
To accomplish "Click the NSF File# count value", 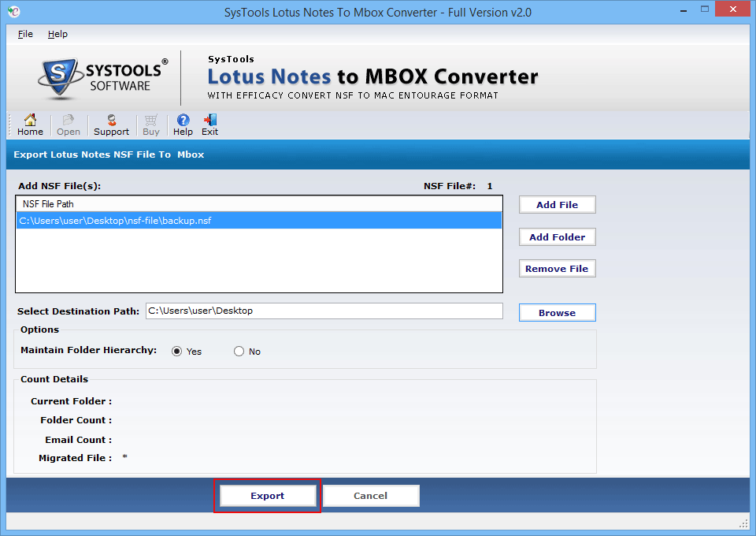I will [x=489, y=186].
